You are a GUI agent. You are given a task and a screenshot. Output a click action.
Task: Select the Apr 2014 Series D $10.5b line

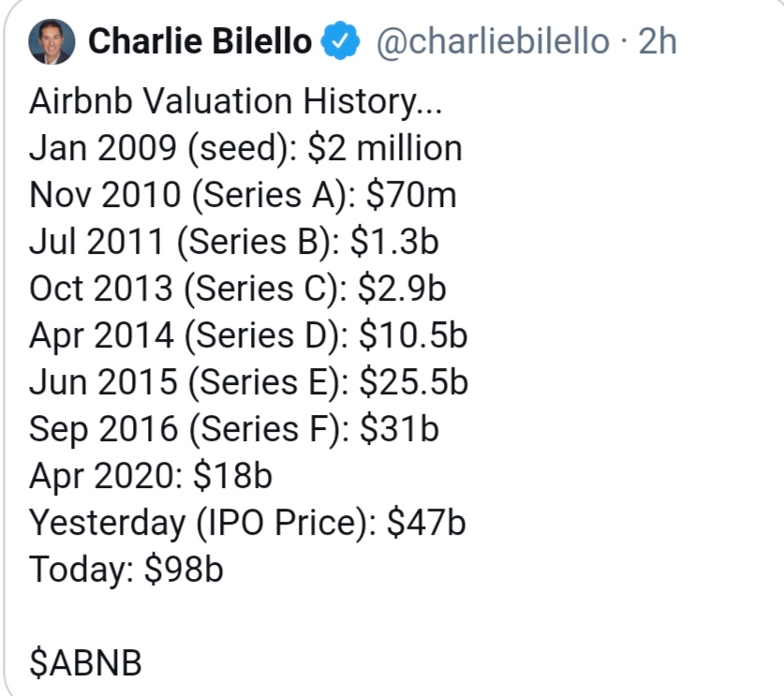click(x=248, y=335)
